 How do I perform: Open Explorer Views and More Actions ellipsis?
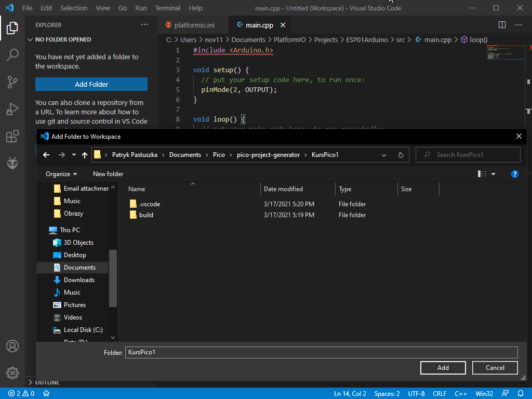(144, 25)
